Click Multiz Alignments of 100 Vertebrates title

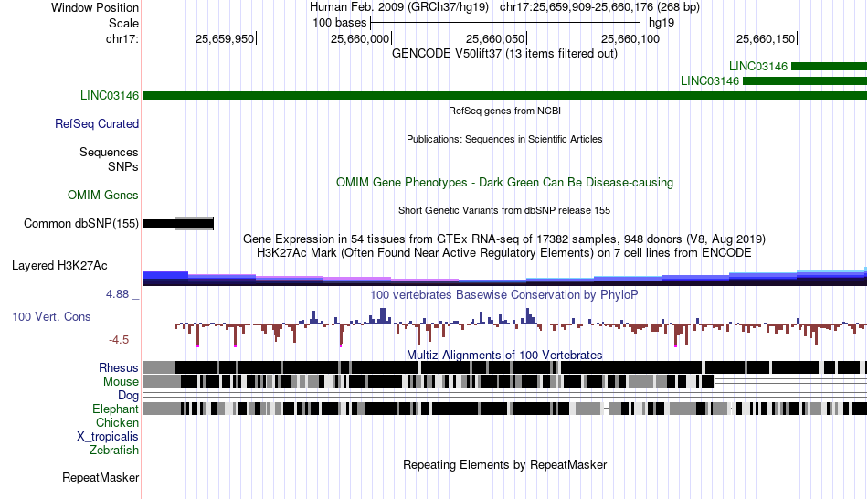click(x=504, y=355)
